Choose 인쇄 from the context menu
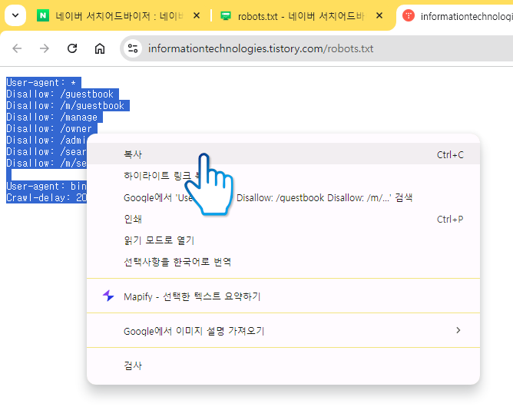Screen dimensions: 513x420 [283, 219]
